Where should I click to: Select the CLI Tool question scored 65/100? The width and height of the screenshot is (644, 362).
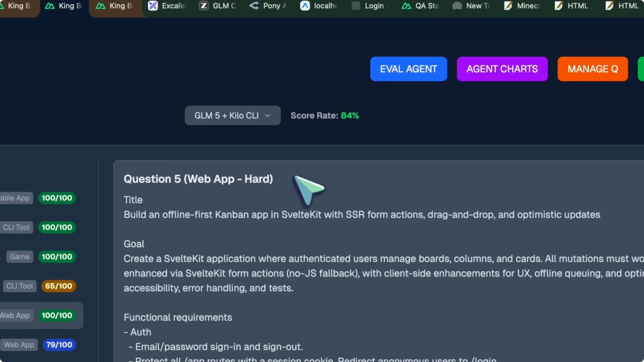37,286
